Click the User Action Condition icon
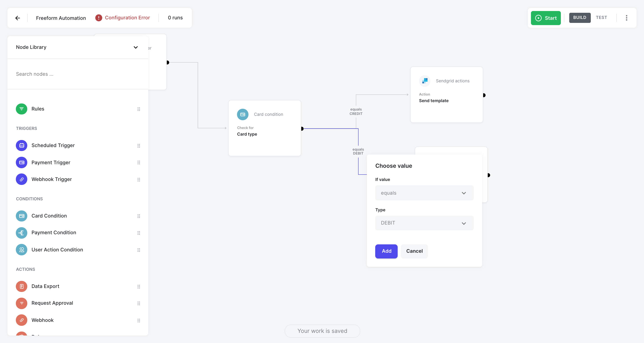 [x=22, y=250]
